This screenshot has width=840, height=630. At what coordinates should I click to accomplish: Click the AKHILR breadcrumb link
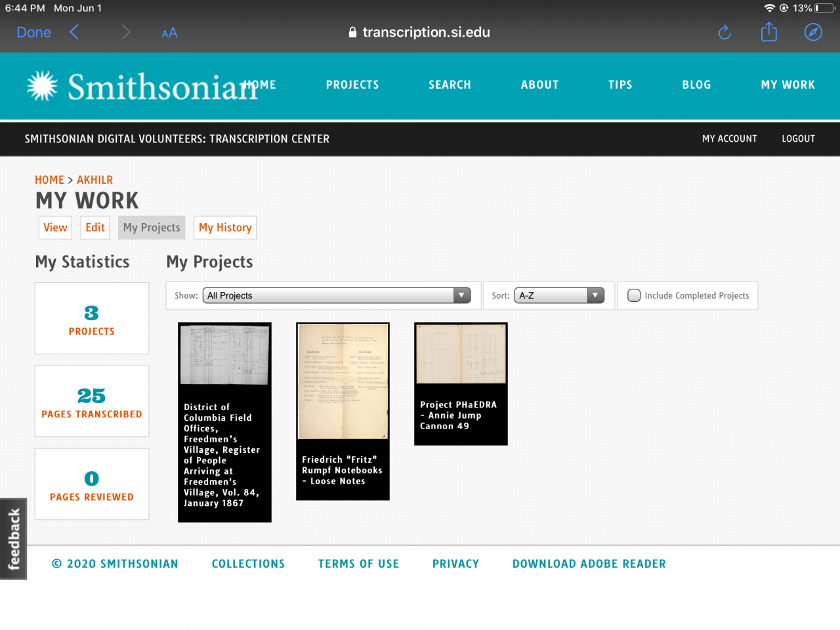pyautogui.click(x=94, y=180)
